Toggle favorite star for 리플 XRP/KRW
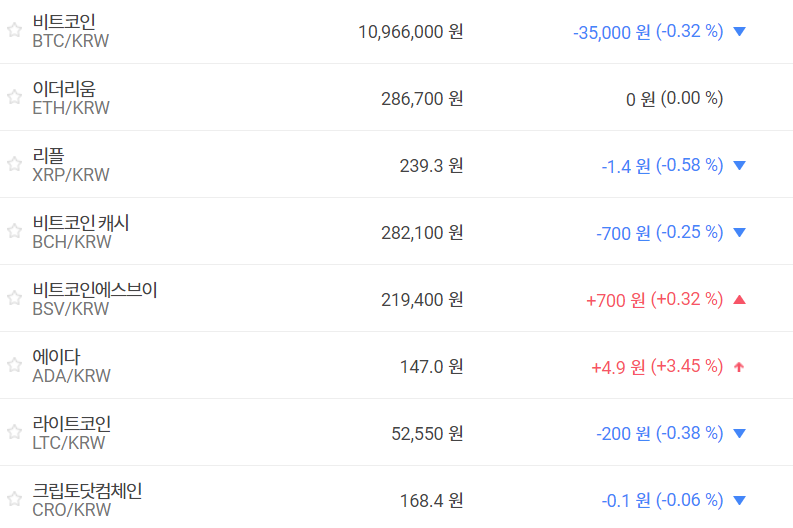The height and width of the screenshot is (528, 793). (x=14, y=164)
